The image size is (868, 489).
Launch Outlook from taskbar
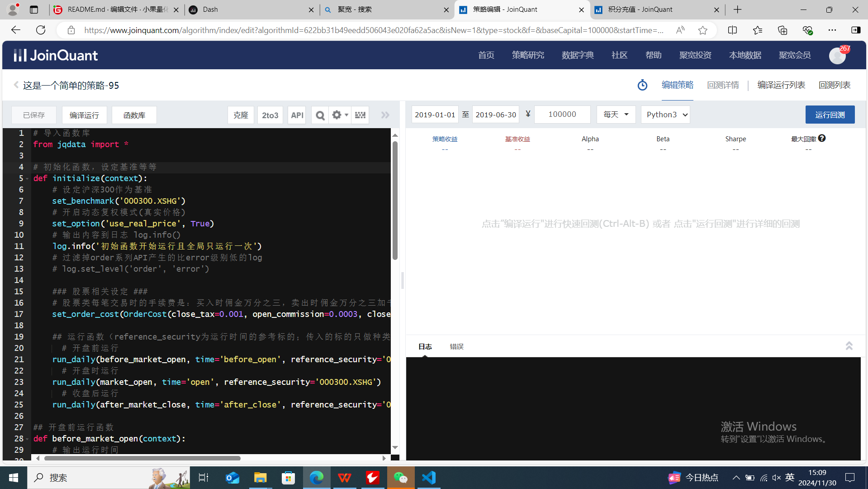[x=232, y=478]
